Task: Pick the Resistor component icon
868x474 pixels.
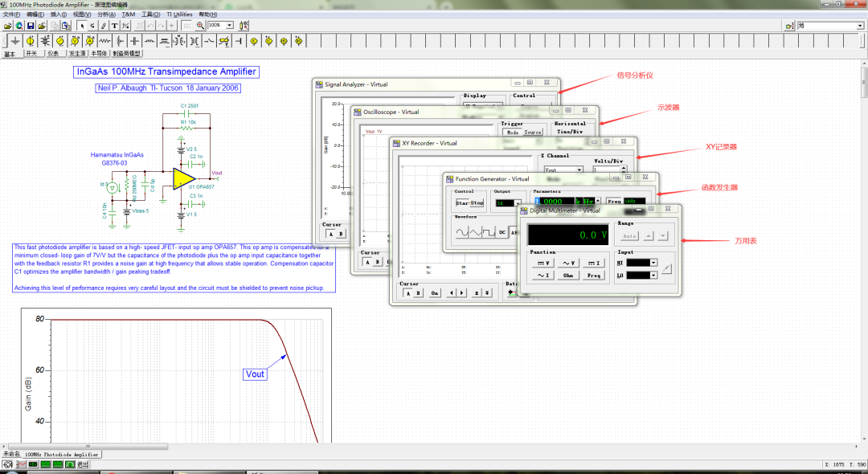Action: 104,41
